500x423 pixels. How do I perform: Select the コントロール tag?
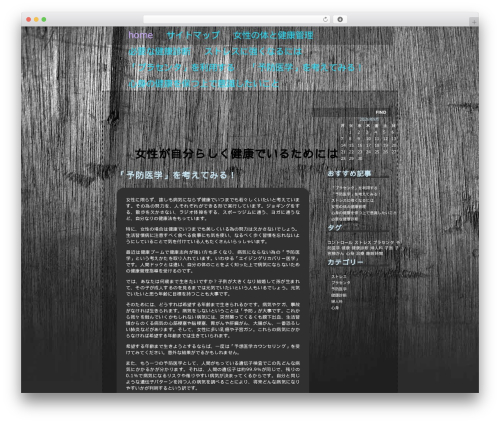point(340,242)
